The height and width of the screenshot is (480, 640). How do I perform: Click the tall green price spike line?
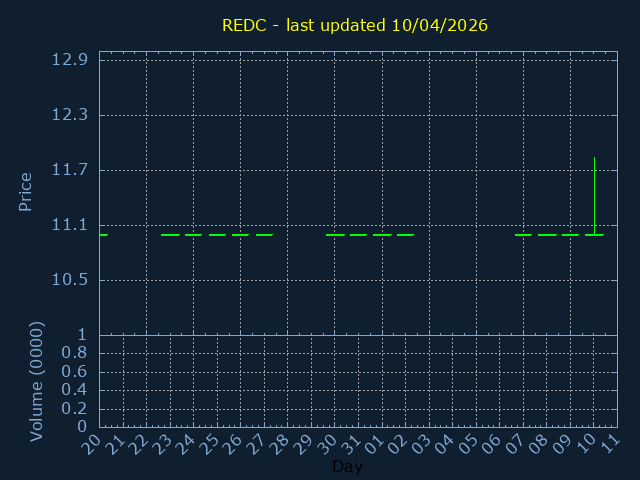coord(594,196)
